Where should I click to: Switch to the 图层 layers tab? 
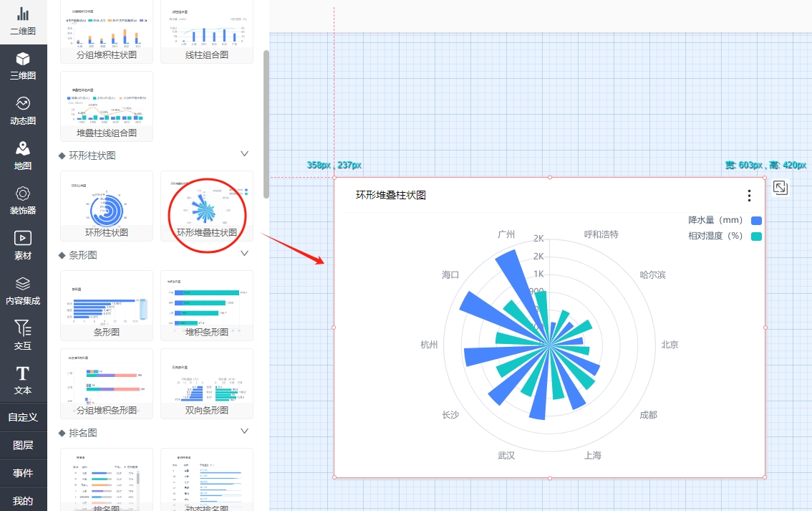(23, 445)
